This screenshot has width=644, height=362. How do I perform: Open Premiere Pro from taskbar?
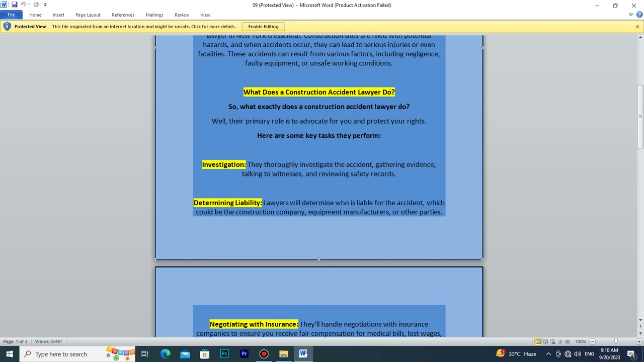(244, 354)
